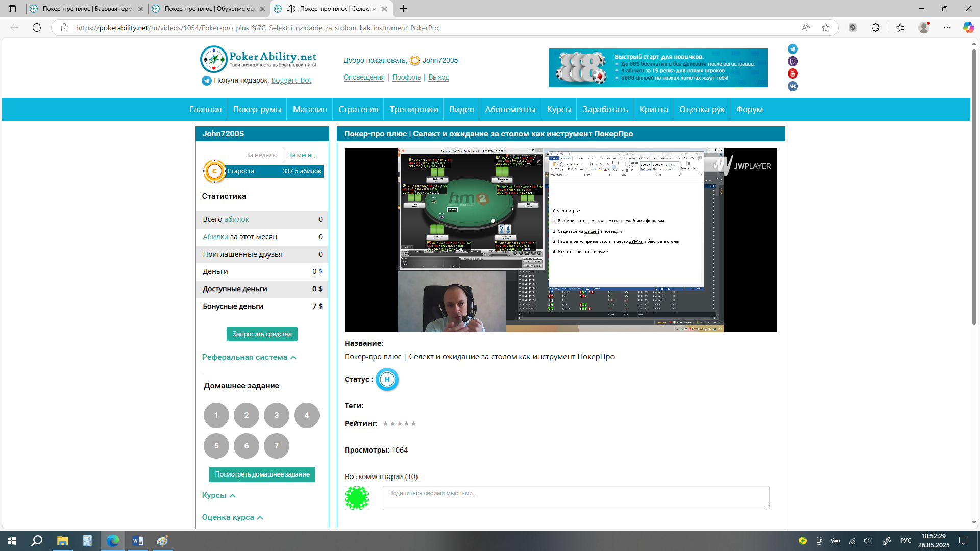Refresh the page with the reload icon

pos(37,28)
